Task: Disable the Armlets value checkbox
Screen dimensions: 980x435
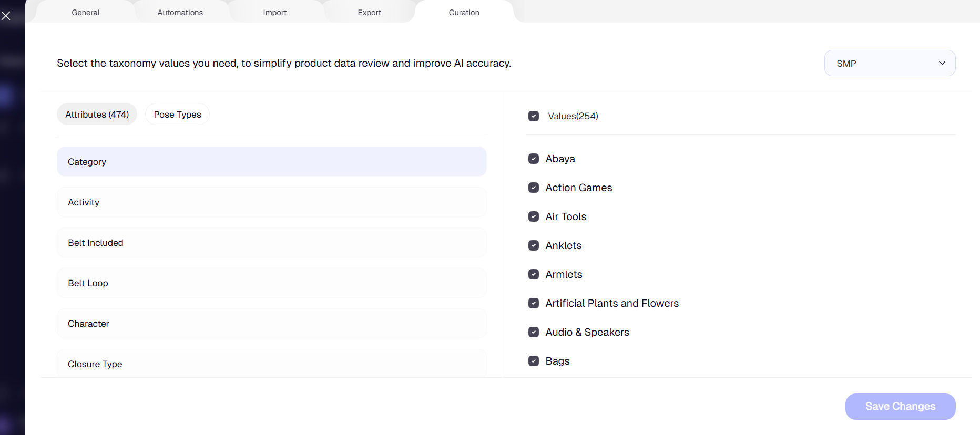Action: click(x=534, y=274)
